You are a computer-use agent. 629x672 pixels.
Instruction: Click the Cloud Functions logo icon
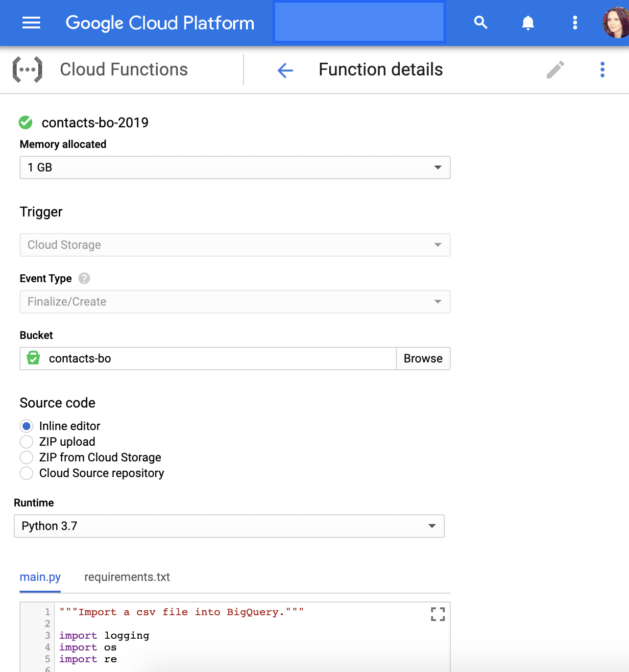click(x=27, y=70)
